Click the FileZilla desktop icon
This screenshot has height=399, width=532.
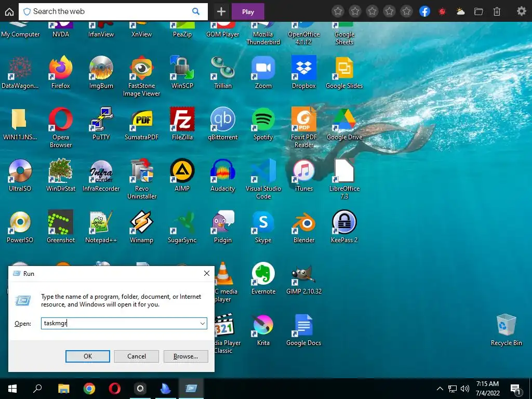coord(182,124)
